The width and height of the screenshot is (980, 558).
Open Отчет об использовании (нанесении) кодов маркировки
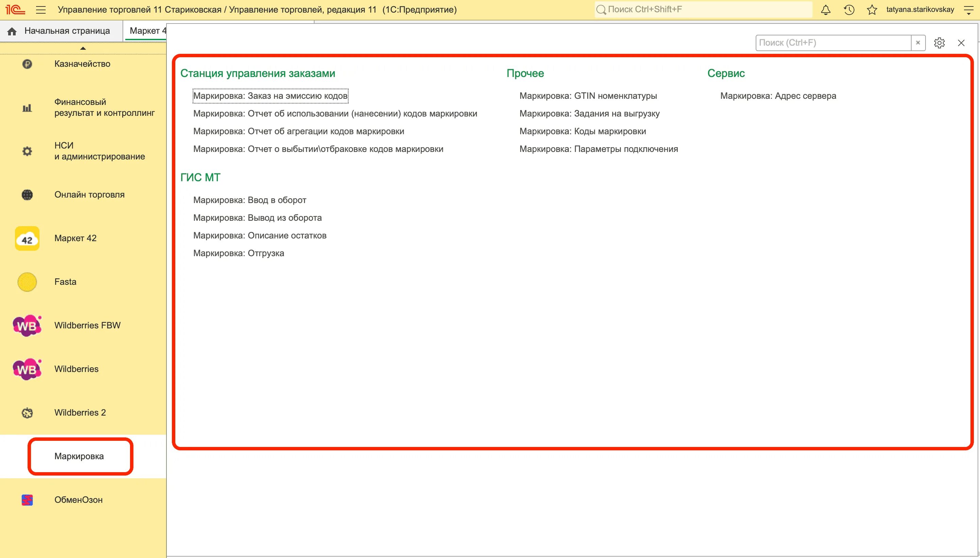335,114
